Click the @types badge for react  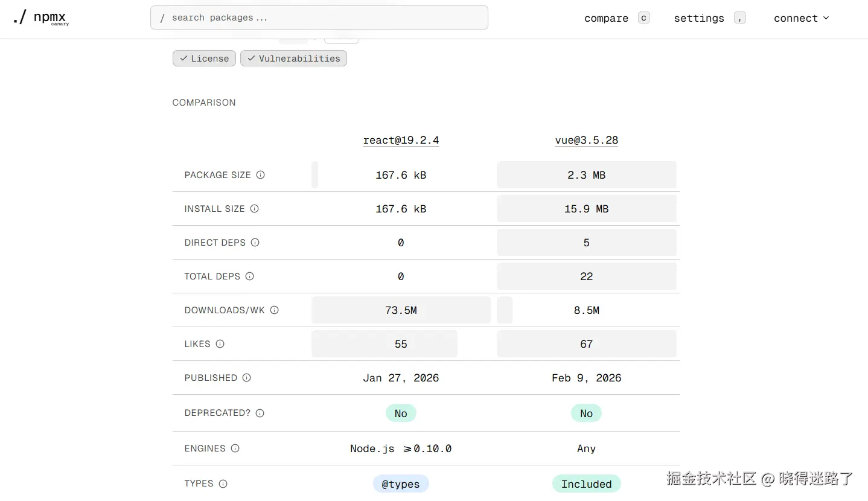coord(401,484)
